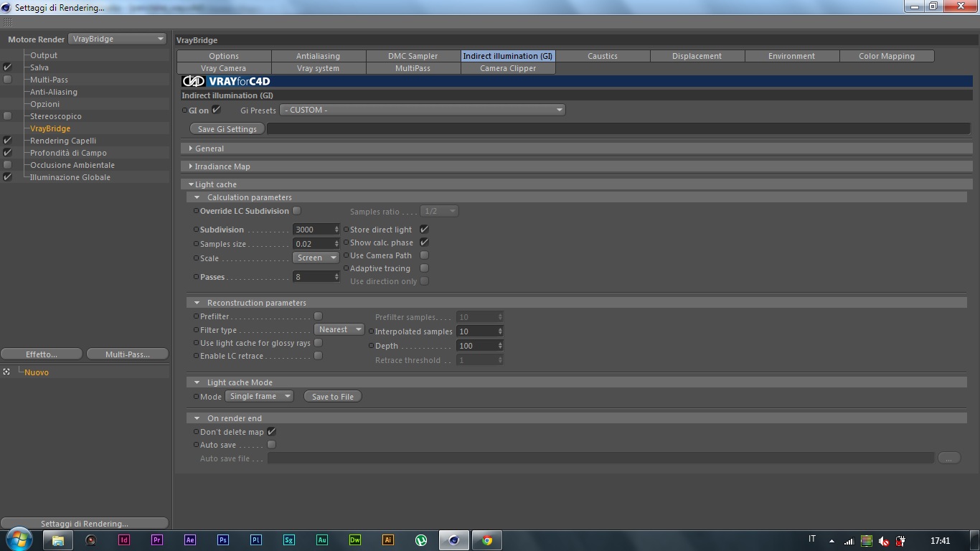Image resolution: width=980 pixels, height=551 pixels.
Task: Open Google Chrome from the taskbar
Action: click(x=487, y=540)
